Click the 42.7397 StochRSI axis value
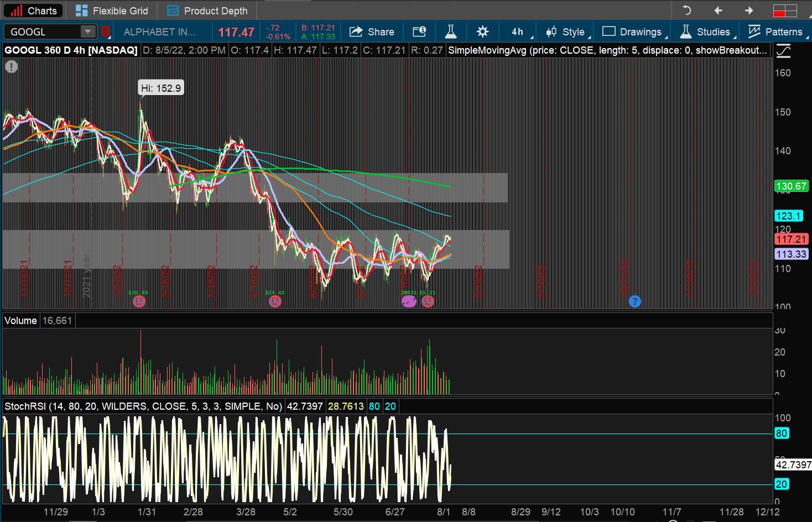 [x=793, y=465]
